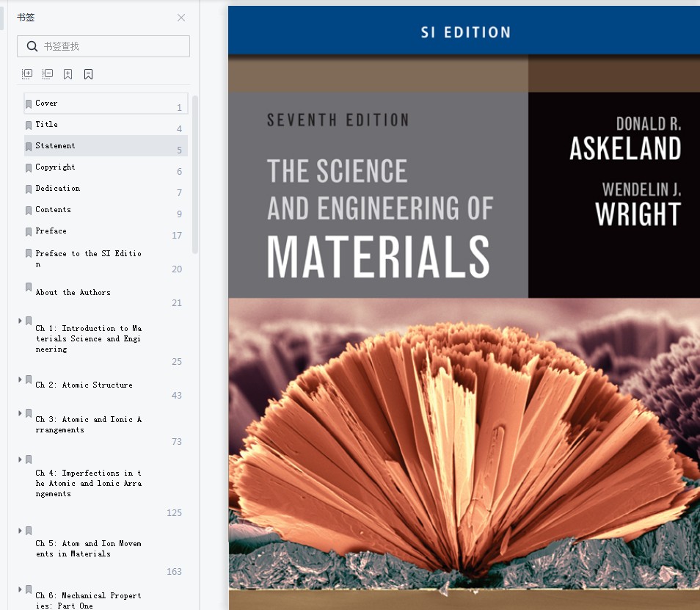Close the bookmarks panel
Screen dimensions: 700x610
[x=181, y=18]
